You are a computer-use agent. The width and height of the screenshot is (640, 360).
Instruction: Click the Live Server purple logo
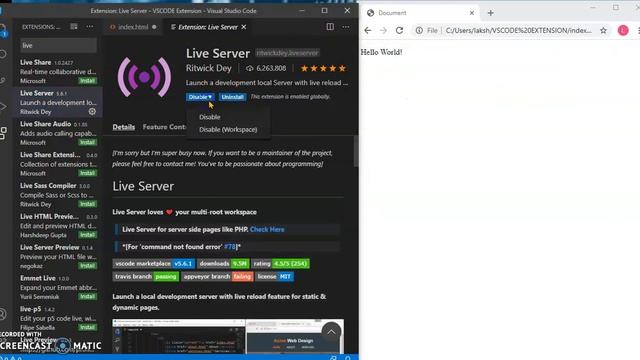144,77
